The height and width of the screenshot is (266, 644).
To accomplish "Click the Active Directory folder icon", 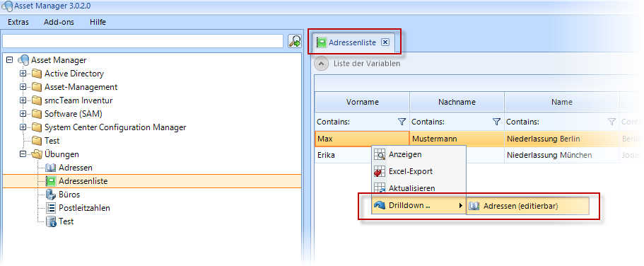I will click(x=37, y=74).
